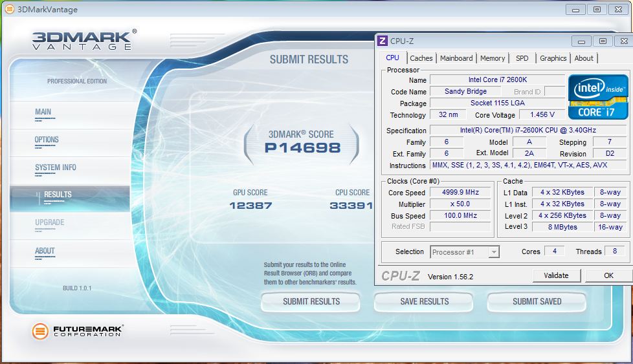Click the Specification field i7-2600K CPU @ 3.40GHz

(528, 130)
